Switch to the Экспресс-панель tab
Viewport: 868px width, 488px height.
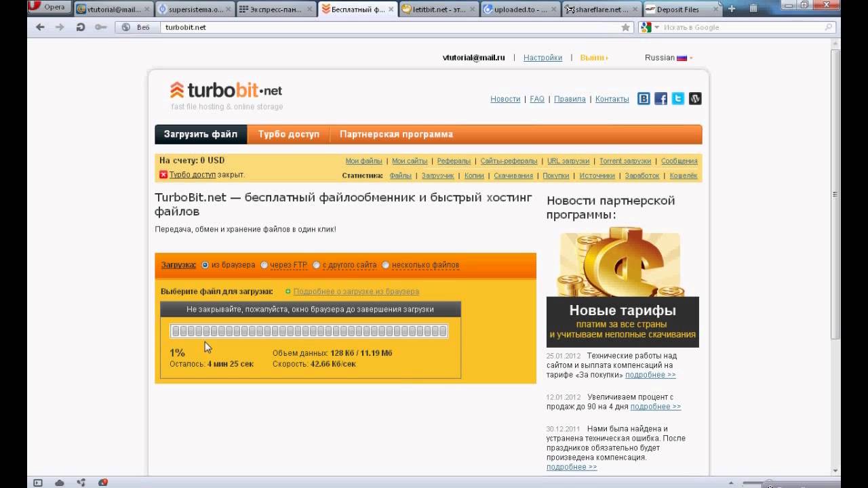275,9
